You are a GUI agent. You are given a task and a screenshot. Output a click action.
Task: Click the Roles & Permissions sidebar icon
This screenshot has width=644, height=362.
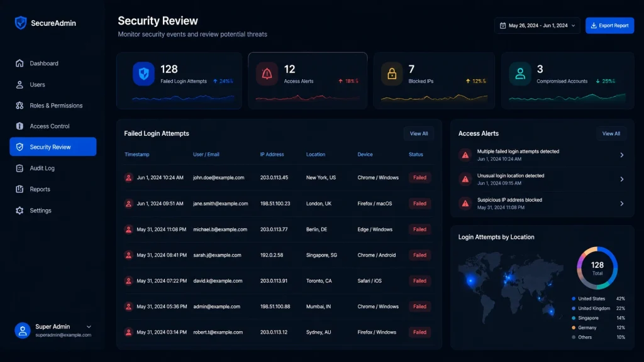(19, 106)
